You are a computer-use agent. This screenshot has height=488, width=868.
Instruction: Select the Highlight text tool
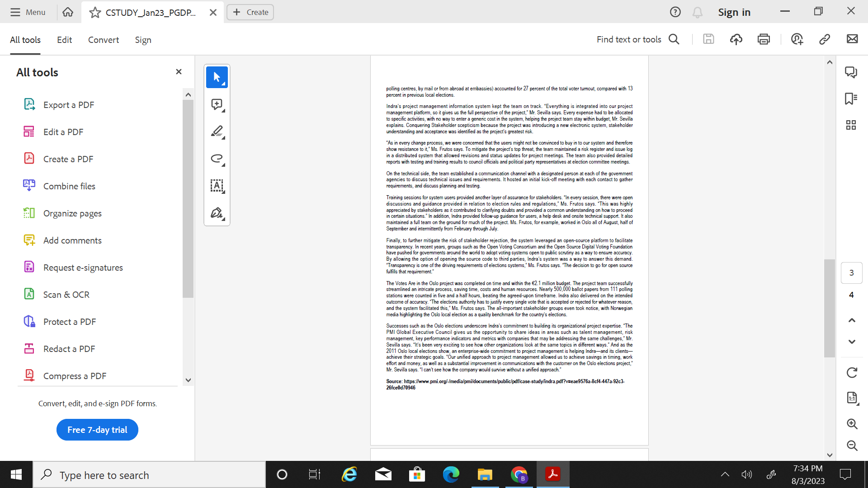217,131
